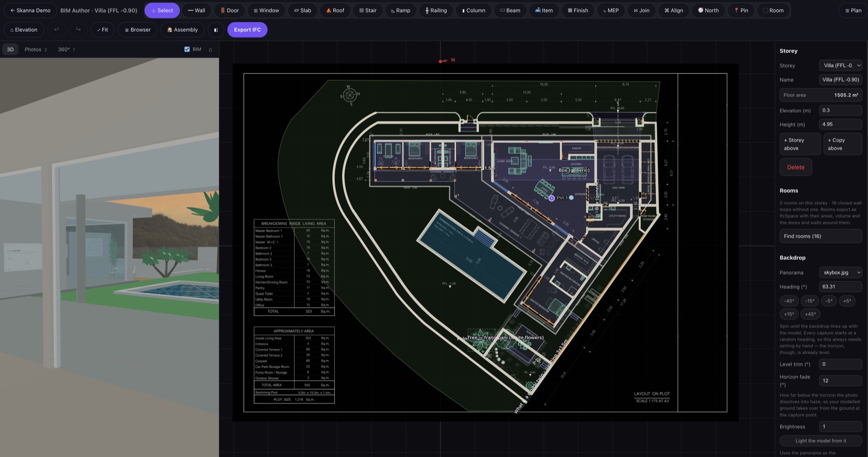Image resolution: width=868 pixels, height=457 pixels.
Task: Rotate heading by +5°
Action: [847, 301]
